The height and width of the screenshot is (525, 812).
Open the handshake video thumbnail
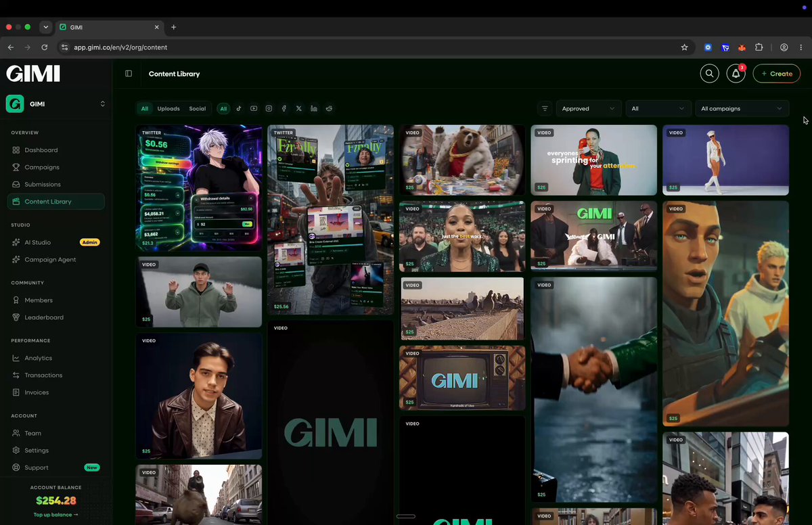point(594,390)
